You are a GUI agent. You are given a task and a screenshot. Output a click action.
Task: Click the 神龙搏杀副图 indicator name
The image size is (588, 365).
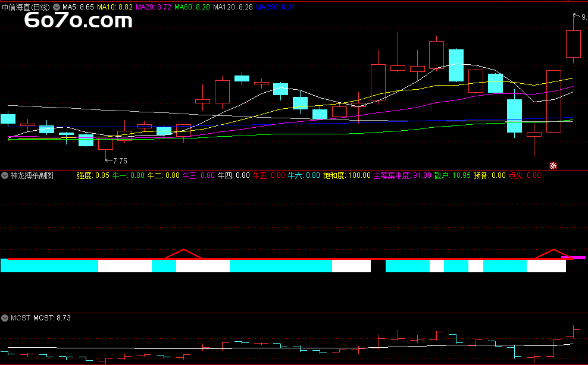[x=32, y=175]
